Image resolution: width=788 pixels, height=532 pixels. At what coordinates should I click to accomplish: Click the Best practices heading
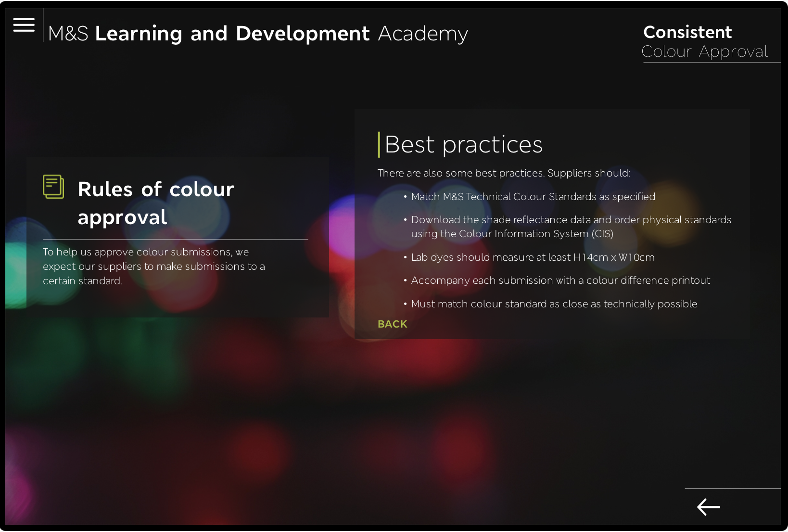(464, 144)
